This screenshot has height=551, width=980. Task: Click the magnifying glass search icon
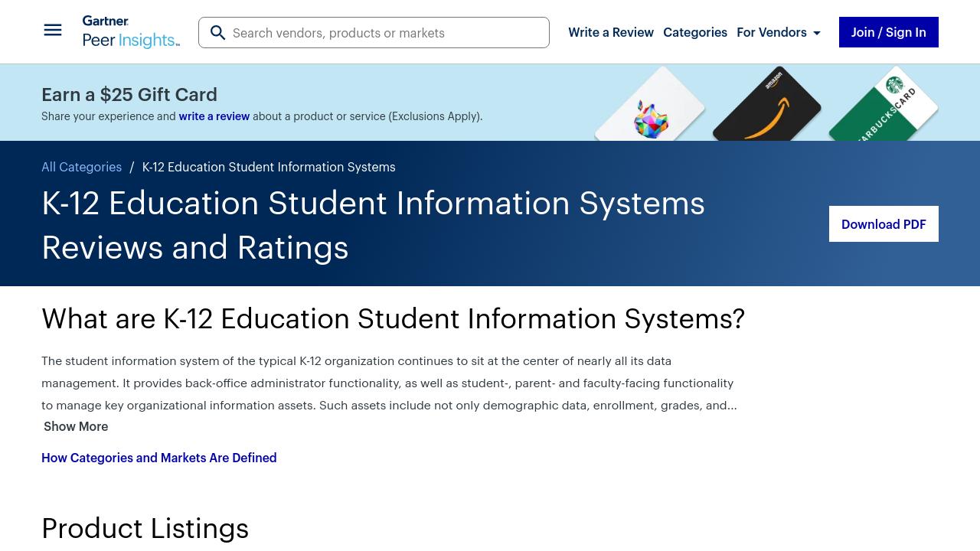coord(218,33)
